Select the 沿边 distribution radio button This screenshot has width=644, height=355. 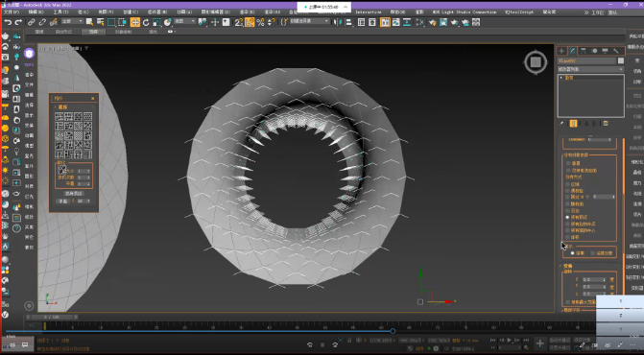coord(568,210)
